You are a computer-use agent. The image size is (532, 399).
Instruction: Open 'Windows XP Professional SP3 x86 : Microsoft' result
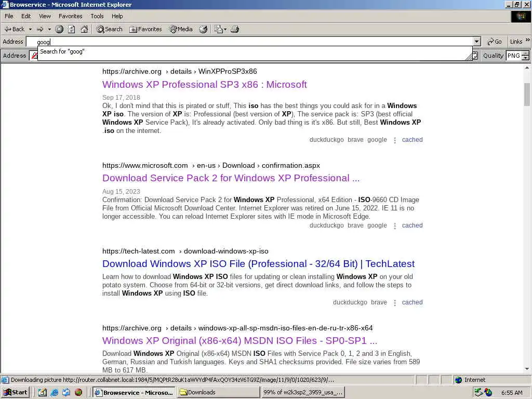205,85
